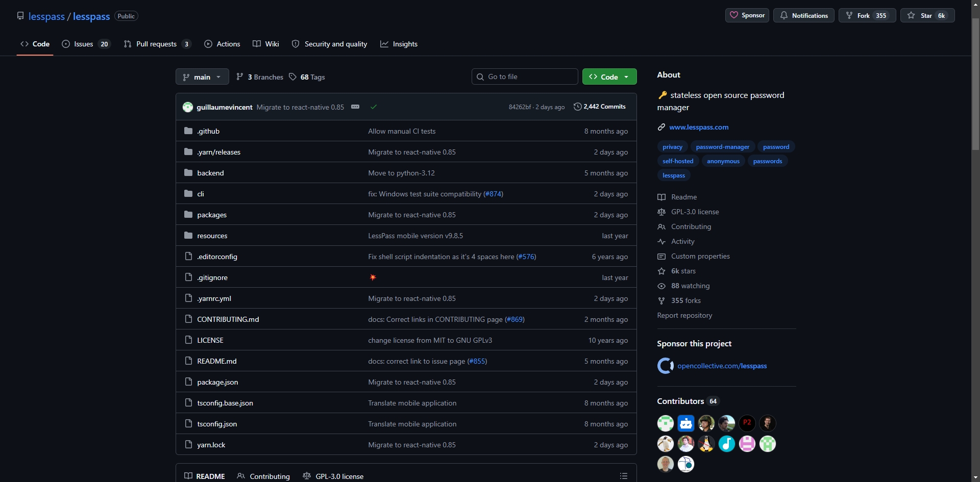Select the README tab below file list
This screenshot has height=482, width=980.
click(205, 476)
